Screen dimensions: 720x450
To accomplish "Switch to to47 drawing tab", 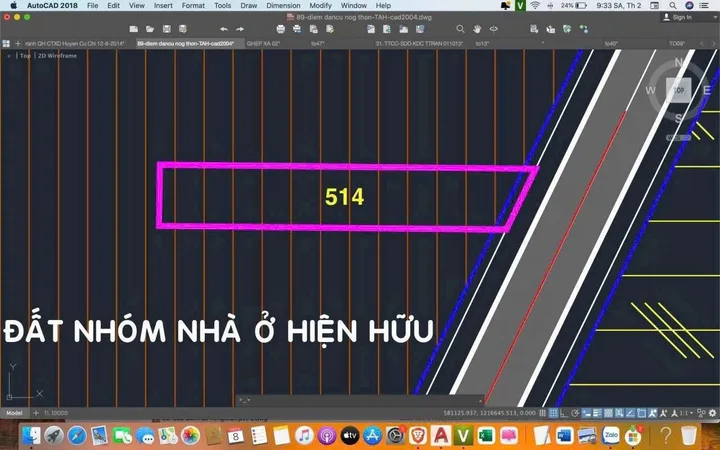I will 317,43.
